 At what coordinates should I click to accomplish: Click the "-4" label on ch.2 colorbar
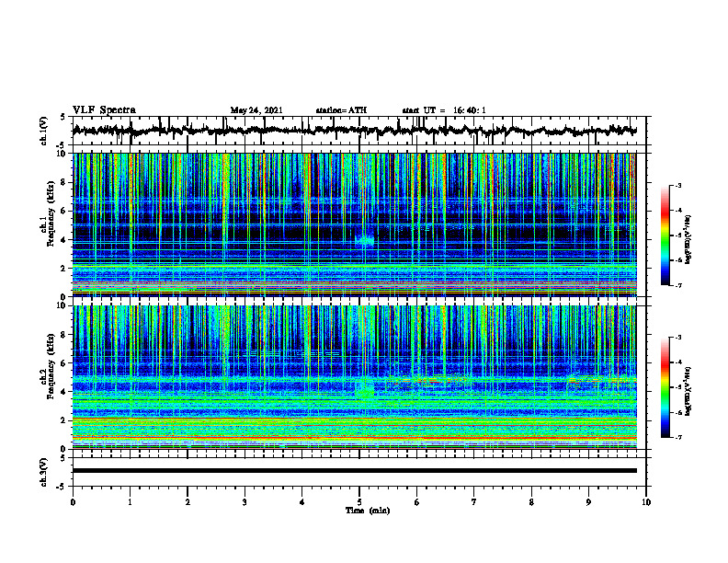click(x=678, y=362)
